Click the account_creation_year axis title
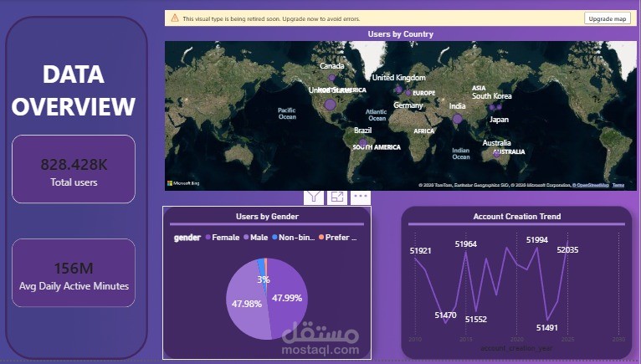Viewport: 641px width, 364px height. click(516, 348)
